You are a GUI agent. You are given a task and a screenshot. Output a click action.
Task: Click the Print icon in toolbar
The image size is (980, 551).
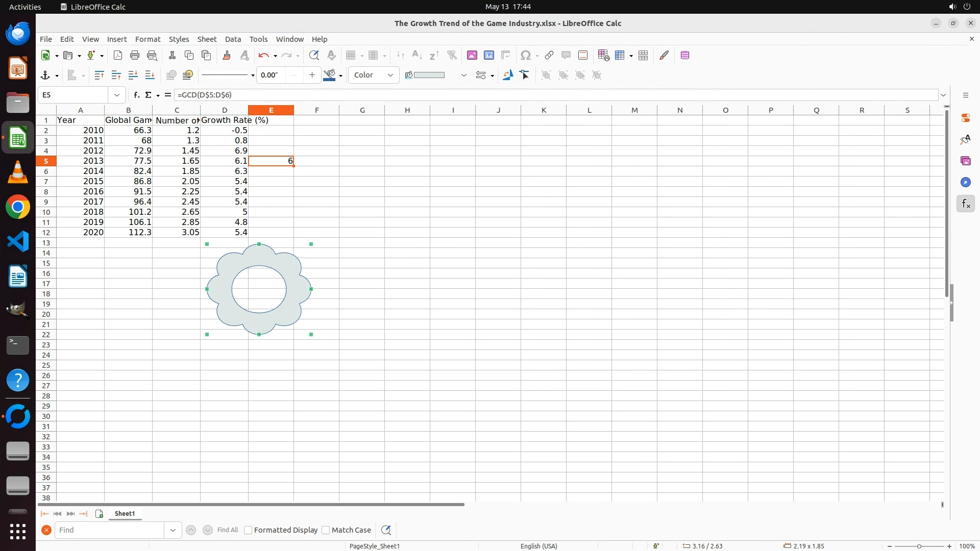pos(135,56)
